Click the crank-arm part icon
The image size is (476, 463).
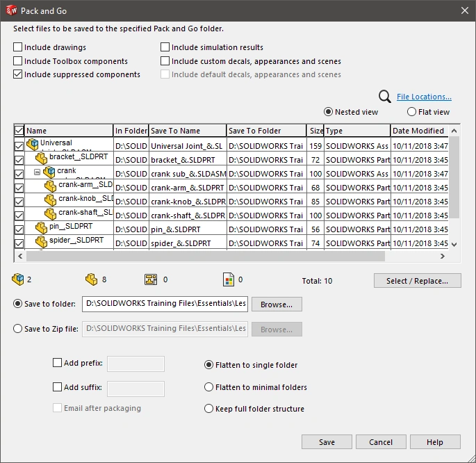51,186
